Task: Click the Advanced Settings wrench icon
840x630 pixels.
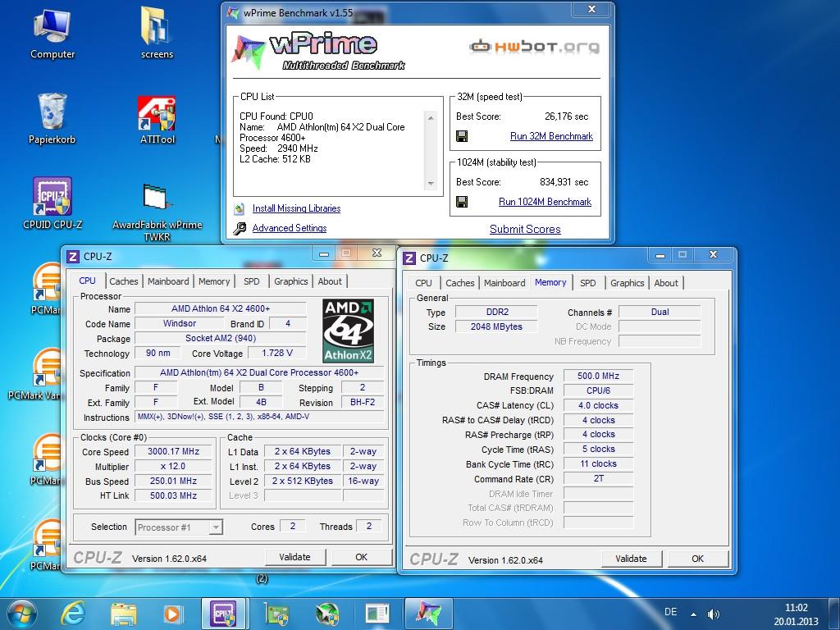Action: 240,228
